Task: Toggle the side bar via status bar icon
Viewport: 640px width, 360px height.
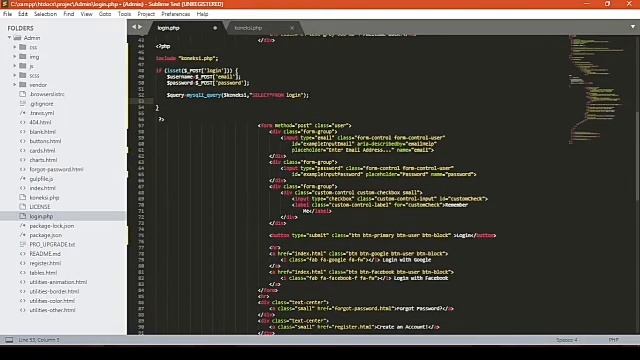Action: pos(9,340)
